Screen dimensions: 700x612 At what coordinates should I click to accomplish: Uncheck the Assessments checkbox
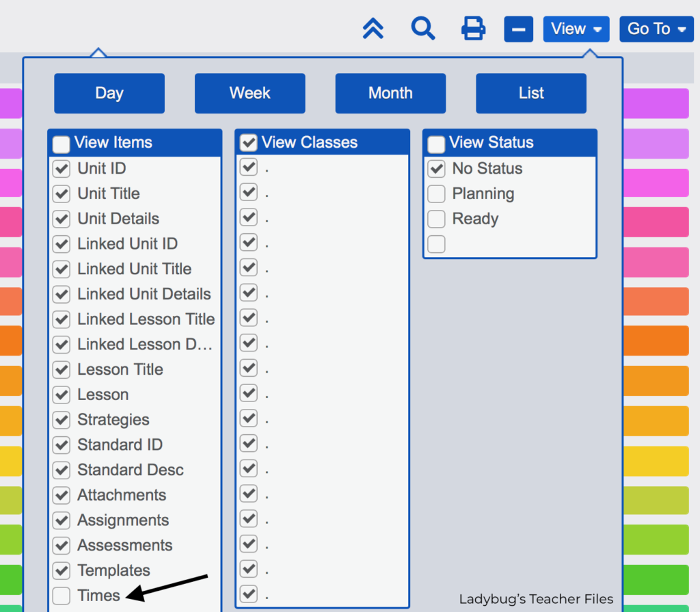[x=61, y=546]
